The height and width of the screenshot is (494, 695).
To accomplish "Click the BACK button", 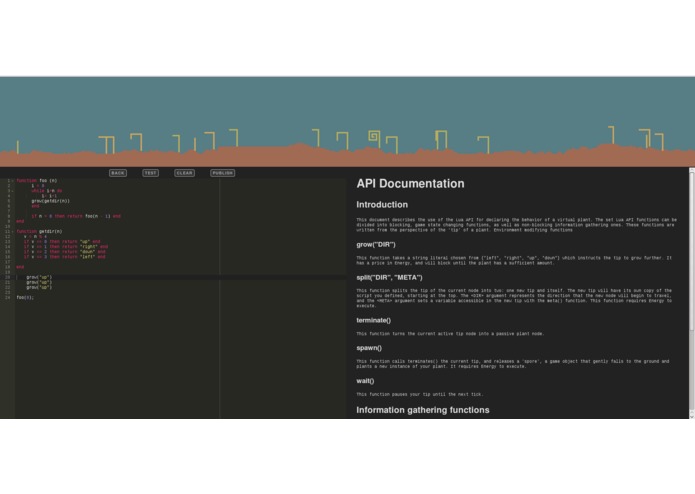I will (x=118, y=173).
